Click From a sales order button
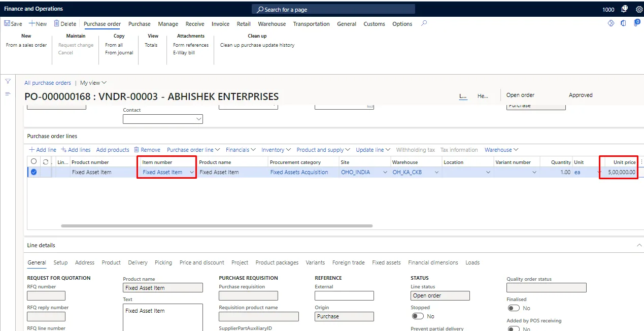644x331 pixels. pos(26,45)
